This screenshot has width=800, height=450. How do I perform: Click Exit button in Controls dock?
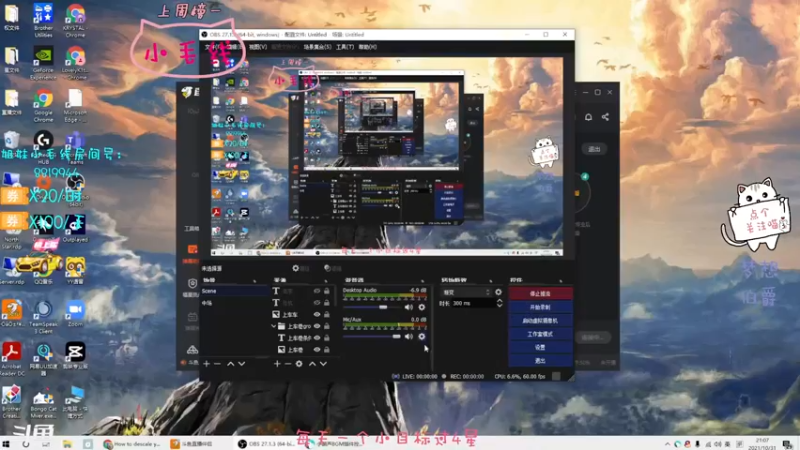(540, 360)
